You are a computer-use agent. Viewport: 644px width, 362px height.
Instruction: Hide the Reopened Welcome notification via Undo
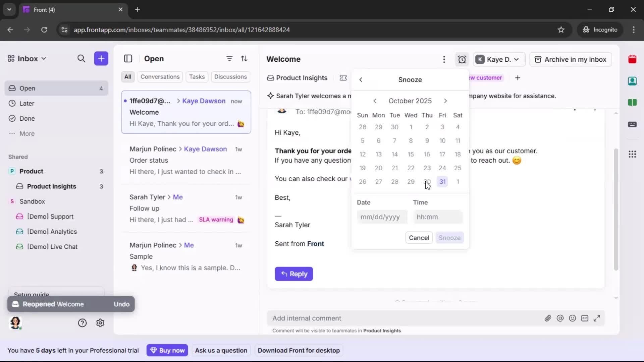121,304
